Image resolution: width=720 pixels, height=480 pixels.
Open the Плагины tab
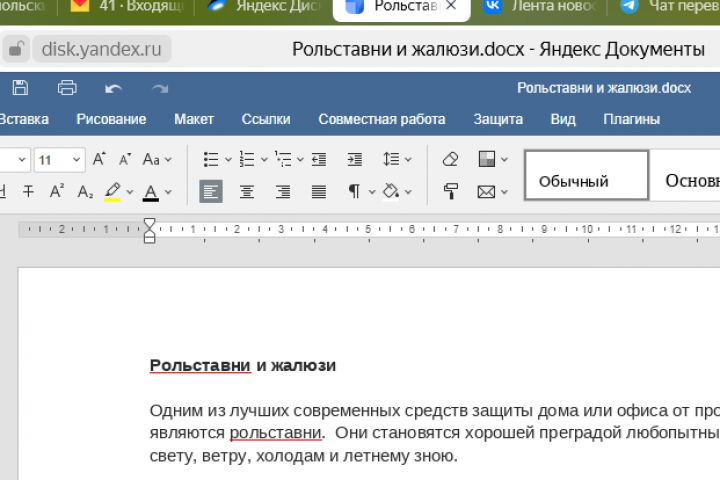[x=631, y=119]
